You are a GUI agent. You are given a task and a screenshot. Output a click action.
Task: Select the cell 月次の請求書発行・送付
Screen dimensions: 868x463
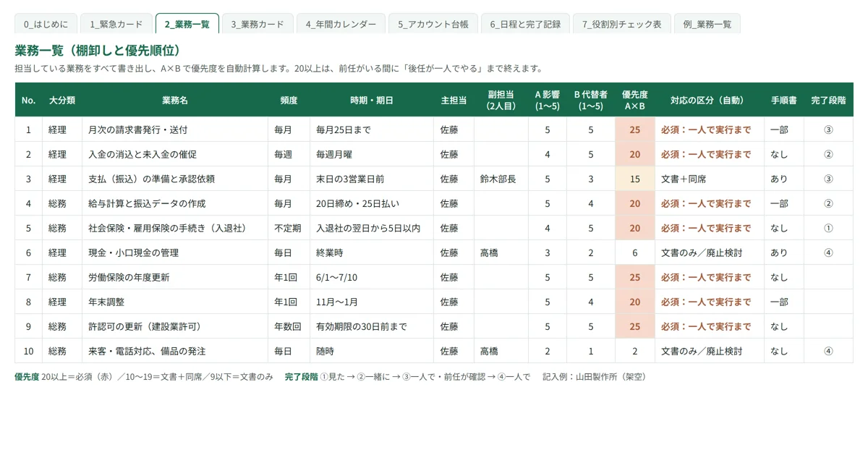pyautogui.click(x=175, y=129)
